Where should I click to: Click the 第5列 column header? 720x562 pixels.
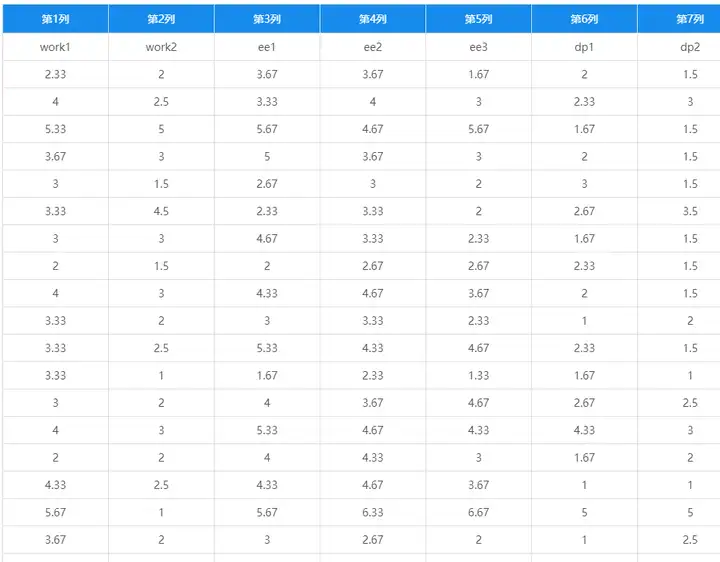(478, 19)
